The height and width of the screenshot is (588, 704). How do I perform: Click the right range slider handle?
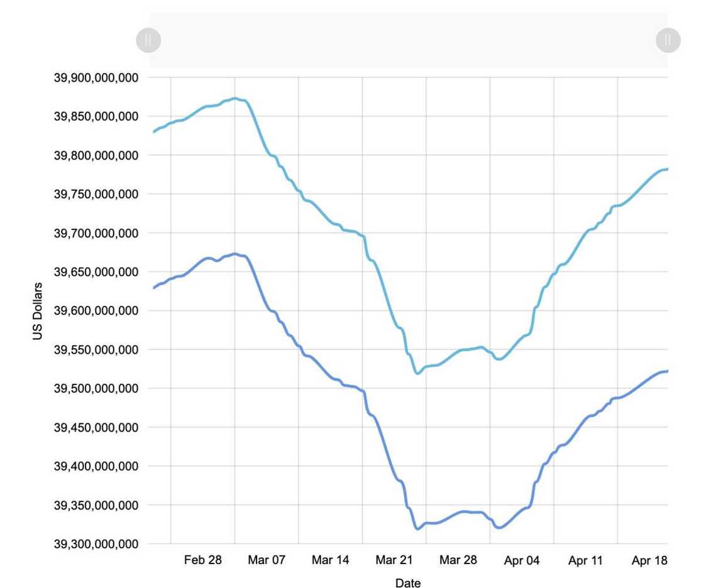point(668,41)
